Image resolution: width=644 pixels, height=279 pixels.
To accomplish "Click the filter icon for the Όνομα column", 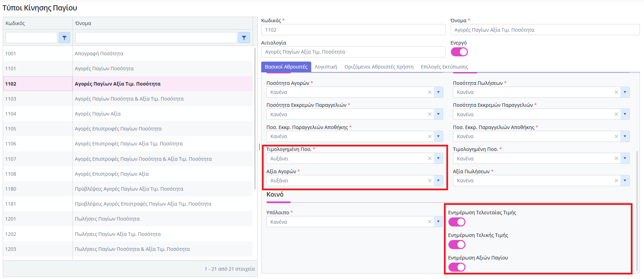I will click(244, 38).
